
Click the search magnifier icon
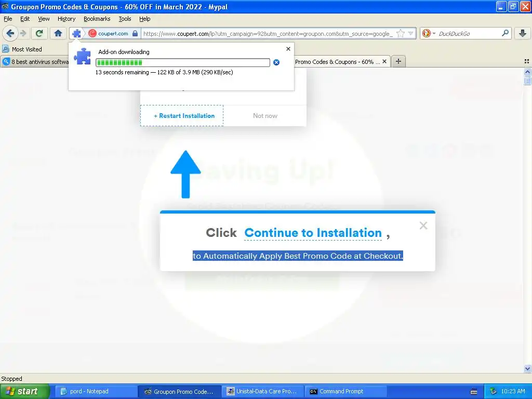coord(505,33)
